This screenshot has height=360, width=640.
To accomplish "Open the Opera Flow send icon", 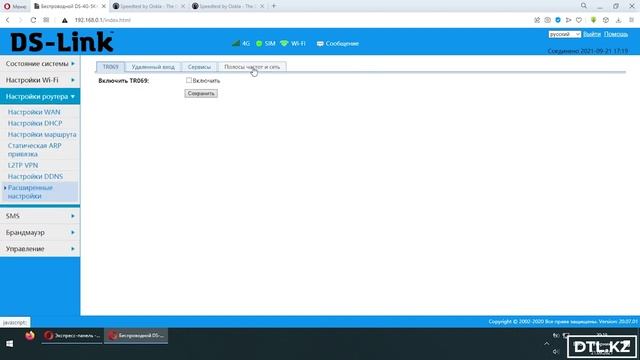I will pos(569,20).
